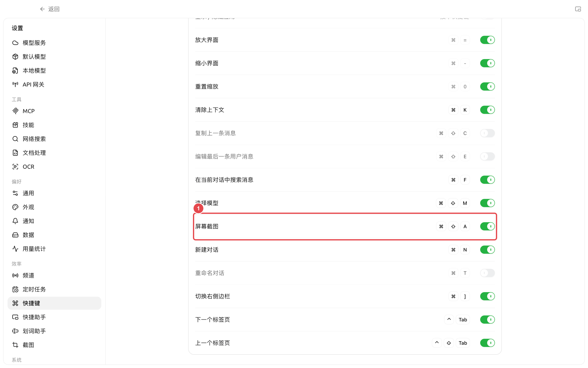The image size is (588, 368).
Task: Click the 截图 crop icon
Action: [15, 345]
